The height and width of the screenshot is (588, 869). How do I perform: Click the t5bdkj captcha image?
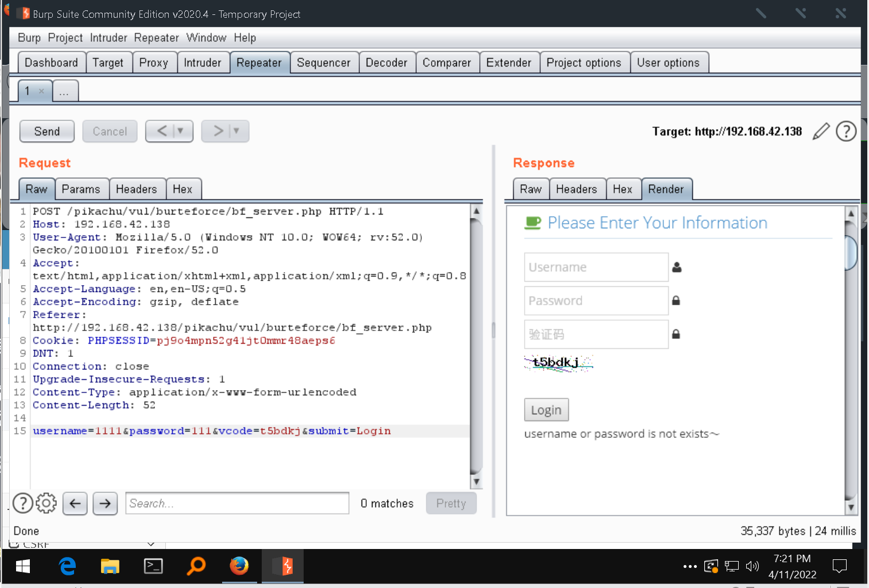558,363
